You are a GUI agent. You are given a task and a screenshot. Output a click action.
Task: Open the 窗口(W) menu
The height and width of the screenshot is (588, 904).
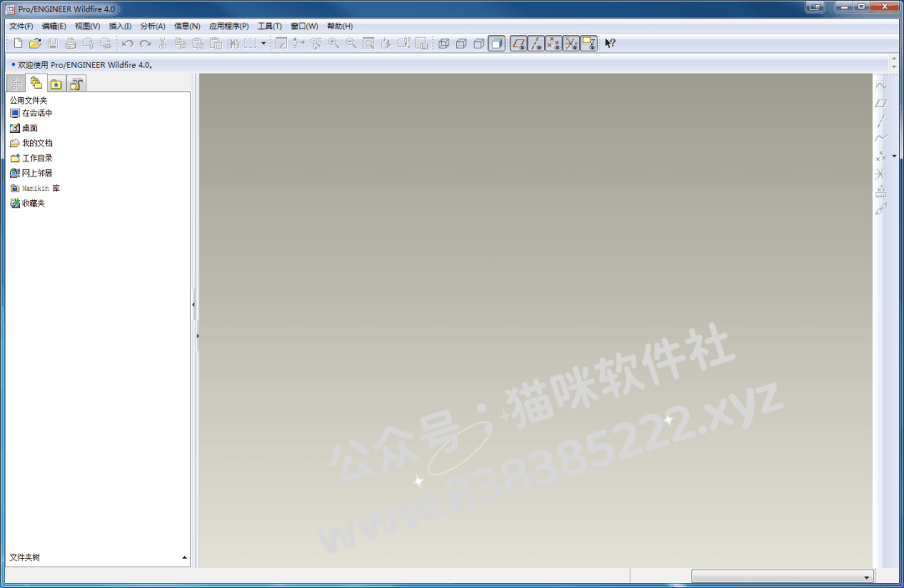click(305, 26)
